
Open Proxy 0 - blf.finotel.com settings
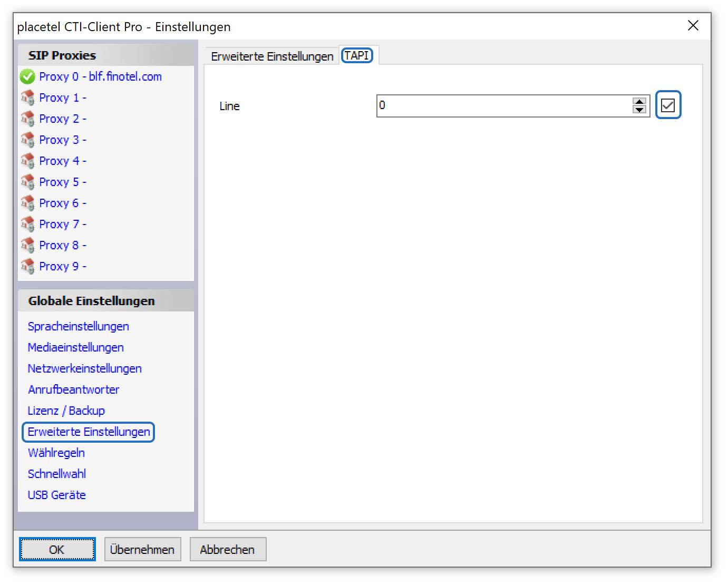(100, 77)
